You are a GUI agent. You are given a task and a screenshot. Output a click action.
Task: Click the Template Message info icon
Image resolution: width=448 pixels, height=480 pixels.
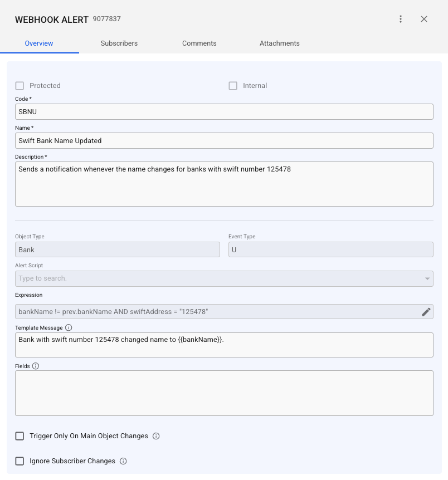69,327
